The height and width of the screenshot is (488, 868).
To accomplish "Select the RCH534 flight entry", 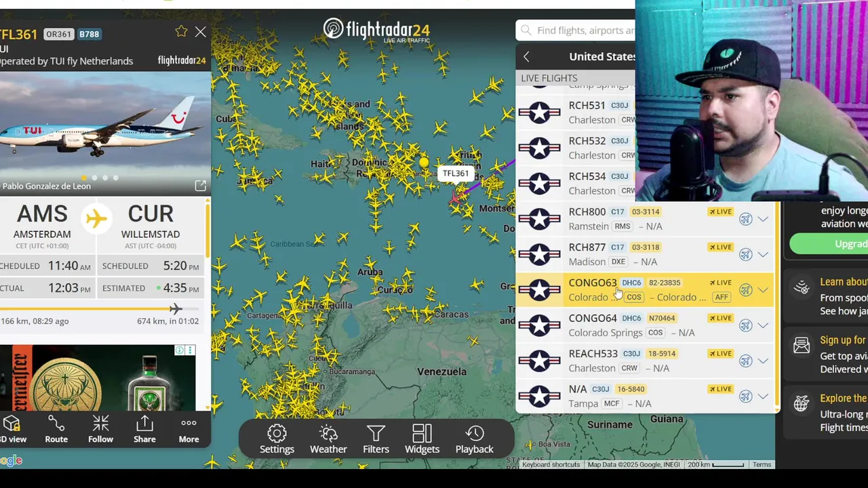I will pyautogui.click(x=576, y=183).
